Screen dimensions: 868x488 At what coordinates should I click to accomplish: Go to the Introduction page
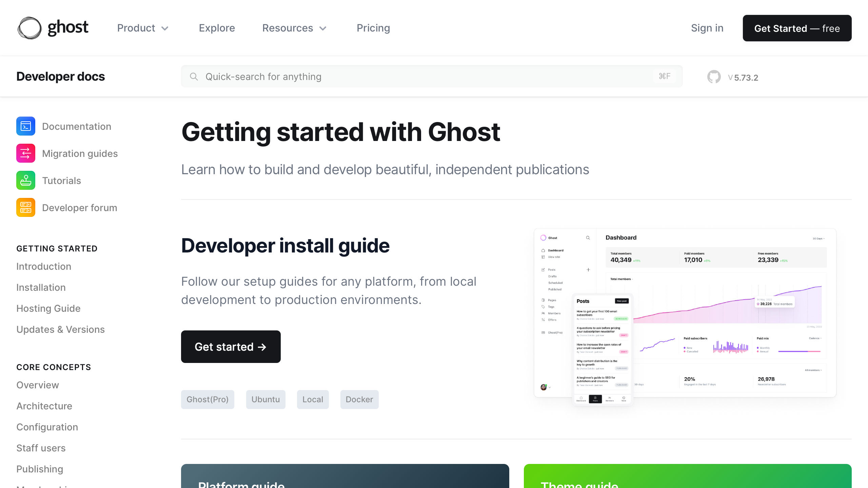coord(44,266)
